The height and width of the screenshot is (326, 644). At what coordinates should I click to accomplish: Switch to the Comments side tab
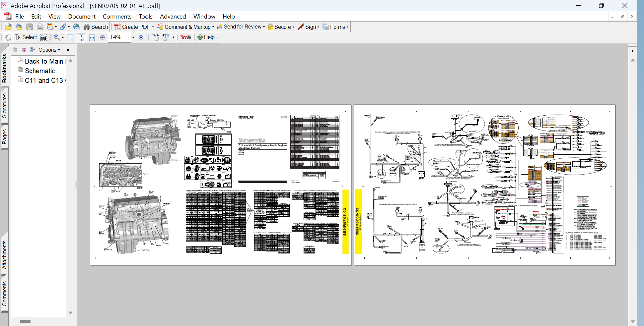coord(4,294)
